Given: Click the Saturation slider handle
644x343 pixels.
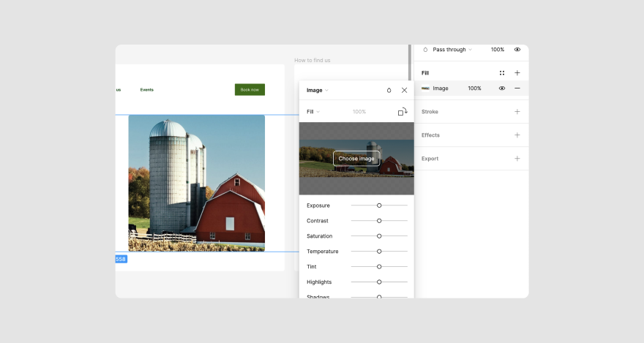Looking at the screenshot, I should 379,236.
